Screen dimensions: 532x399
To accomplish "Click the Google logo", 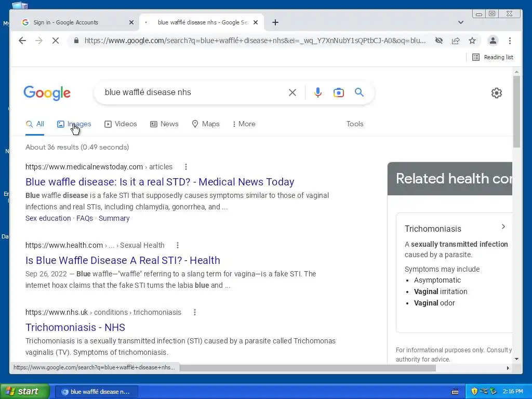I will (x=47, y=92).
